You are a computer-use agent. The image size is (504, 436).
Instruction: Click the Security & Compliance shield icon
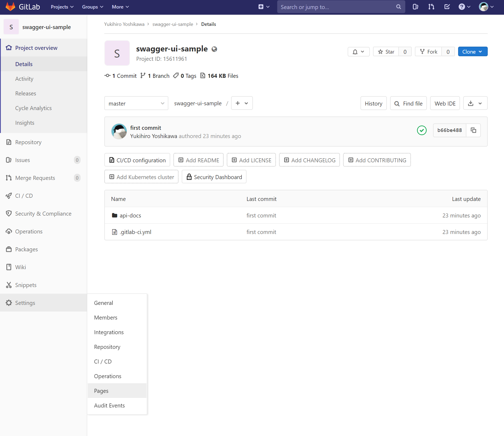click(x=9, y=213)
